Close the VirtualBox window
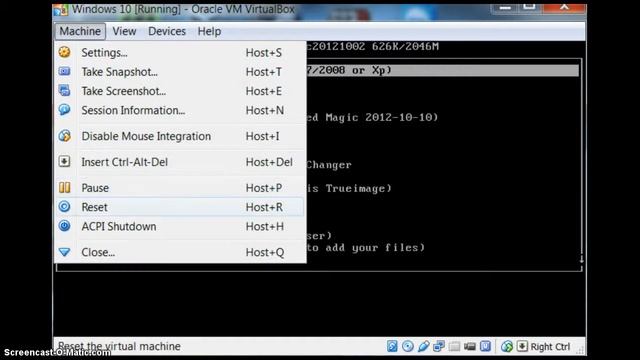Viewport: 640px width, 360px height. coord(565,7)
